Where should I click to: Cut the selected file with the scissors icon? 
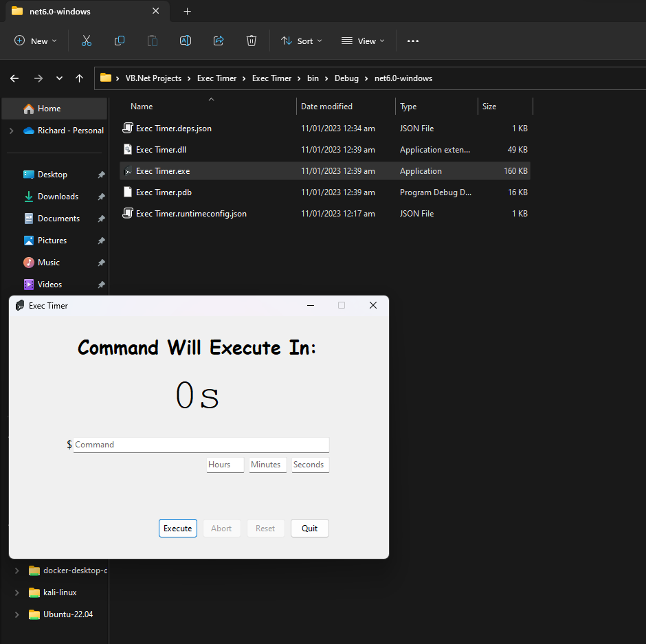tap(86, 41)
